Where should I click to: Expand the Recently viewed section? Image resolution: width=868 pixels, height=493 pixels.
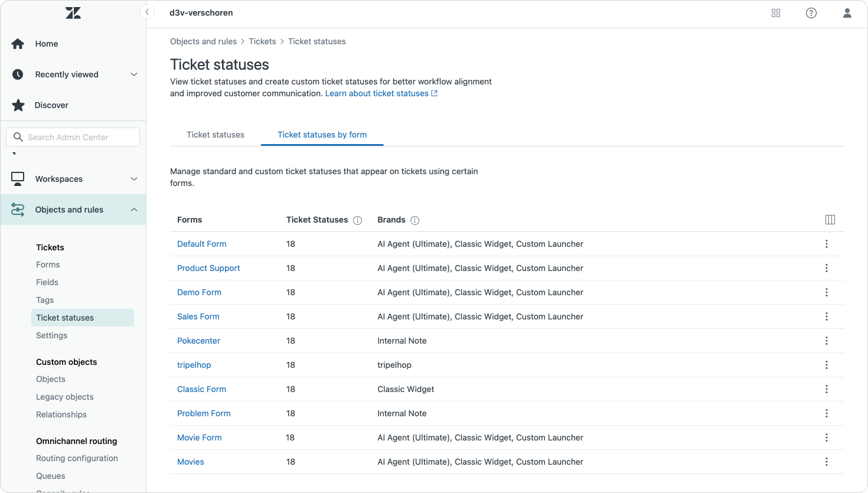(134, 74)
